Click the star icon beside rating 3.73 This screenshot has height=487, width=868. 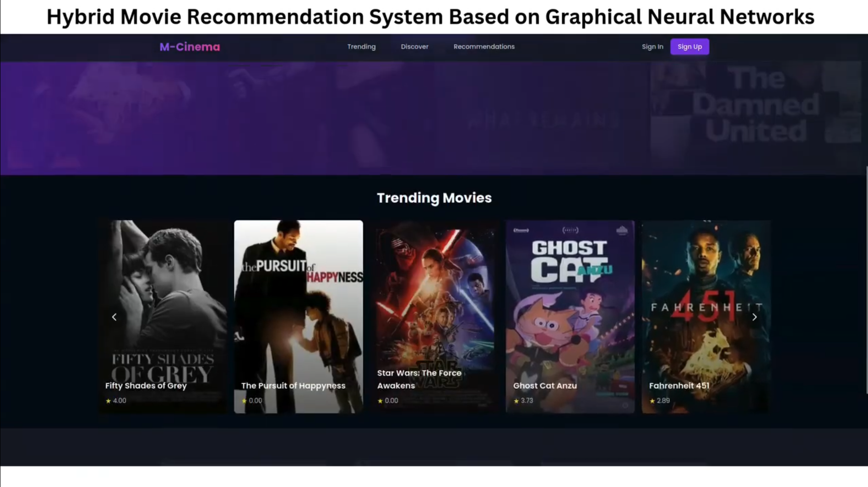[516, 401]
